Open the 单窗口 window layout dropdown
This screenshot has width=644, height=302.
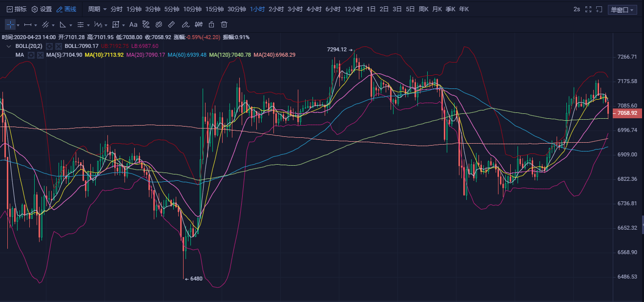click(x=623, y=10)
